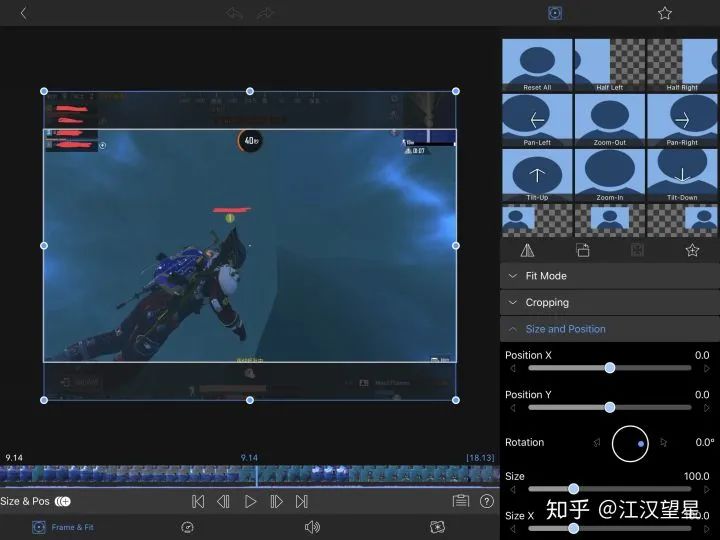Increase Position X with right arrow
The width and height of the screenshot is (720, 540).
click(707, 368)
